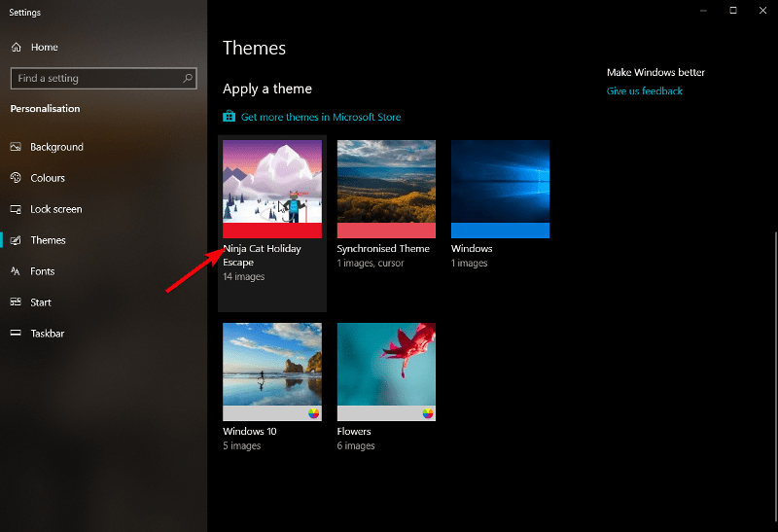Maximize the Settings window
This screenshot has width=778, height=532.
click(x=733, y=11)
